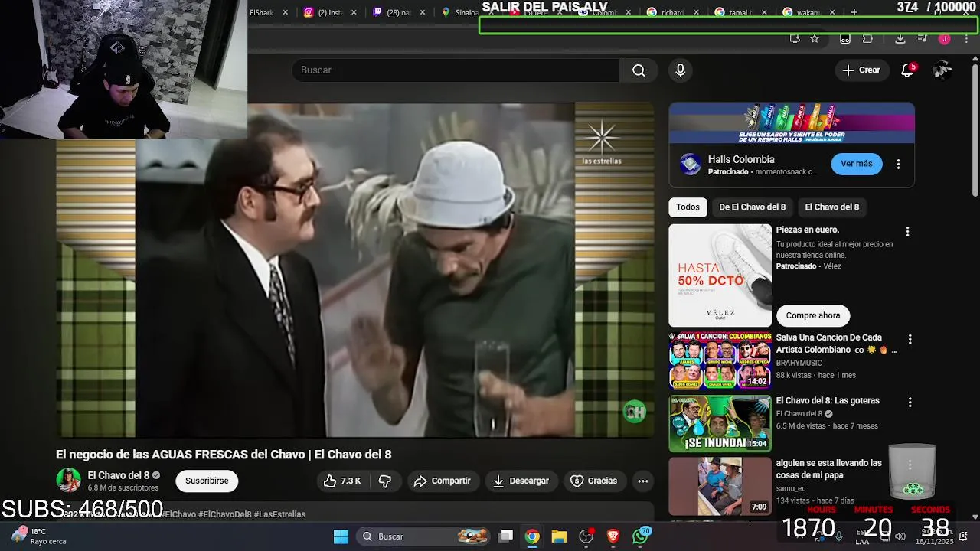Open options for 'Las goteras' video
980x551 pixels.
point(910,403)
